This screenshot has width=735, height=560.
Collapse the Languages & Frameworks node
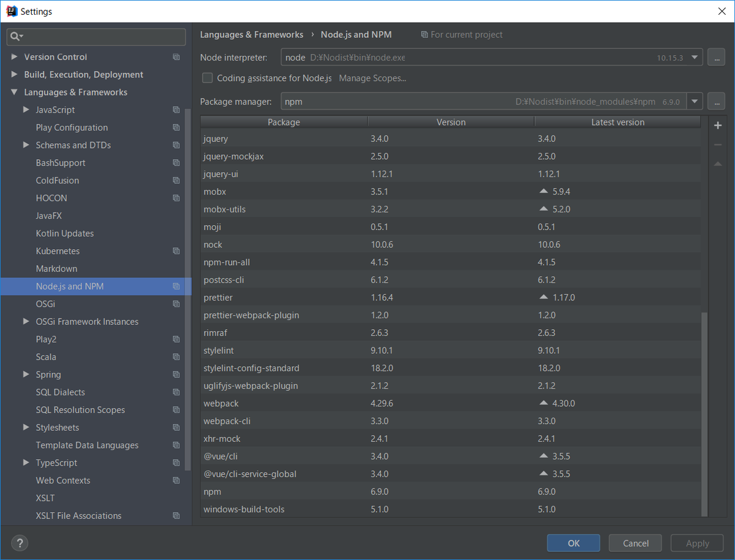point(14,92)
